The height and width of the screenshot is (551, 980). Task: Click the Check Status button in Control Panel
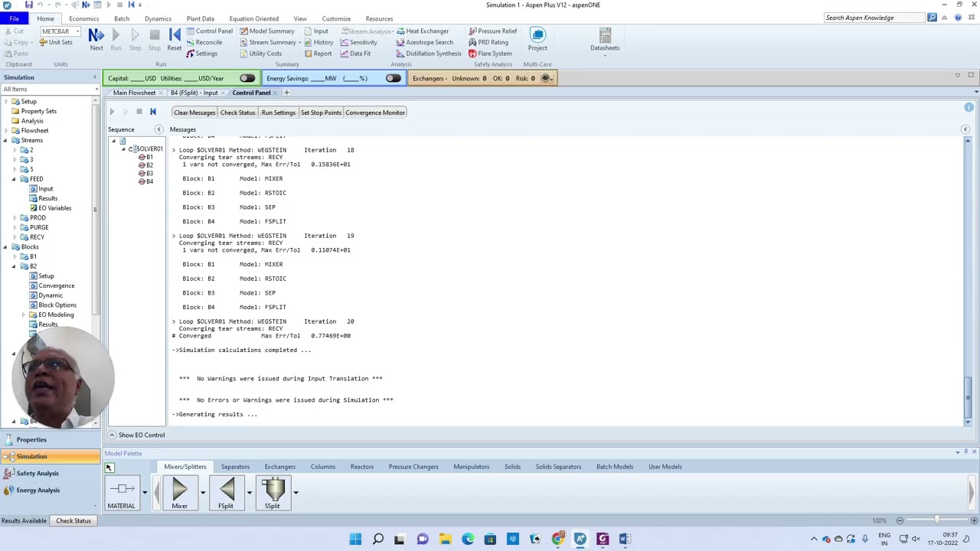click(x=237, y=112)
